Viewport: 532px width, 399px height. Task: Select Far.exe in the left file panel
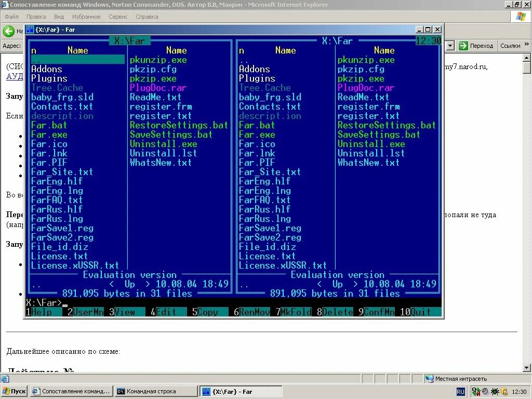pos(49,134)
